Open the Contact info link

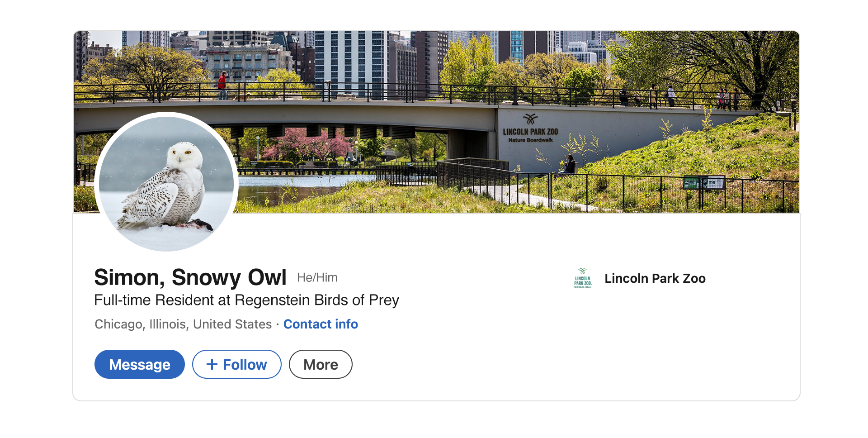(321, 324)
